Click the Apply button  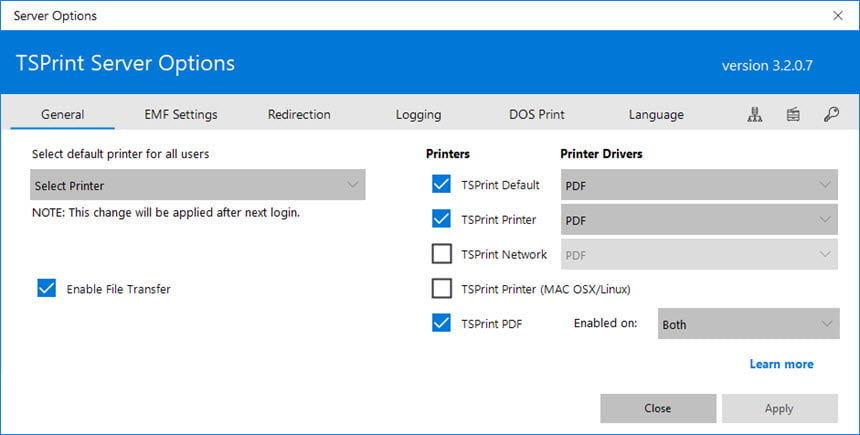[779, 408]
